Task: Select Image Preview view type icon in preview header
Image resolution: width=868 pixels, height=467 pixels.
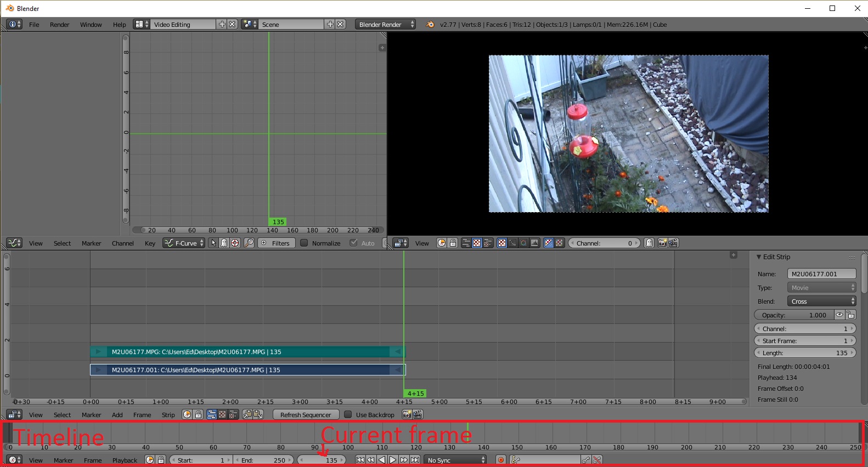Action: click(x=477, y=243)
